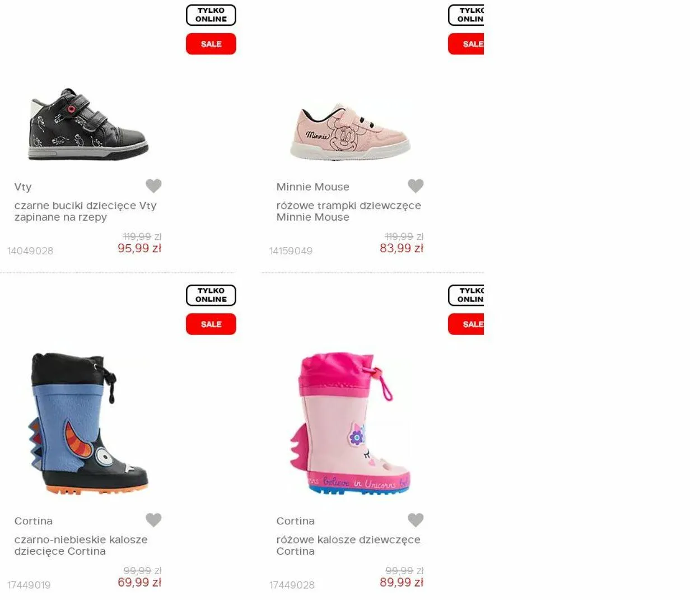Open 'różowe trampki dziewczęce Minnie Mouse' link
Viewport: 700px width, 600px height.
click(349, 211)
